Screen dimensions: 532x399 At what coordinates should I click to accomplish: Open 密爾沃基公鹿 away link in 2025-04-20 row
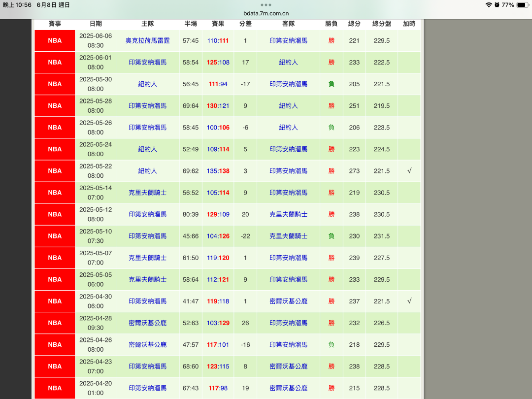click(288, 388)
